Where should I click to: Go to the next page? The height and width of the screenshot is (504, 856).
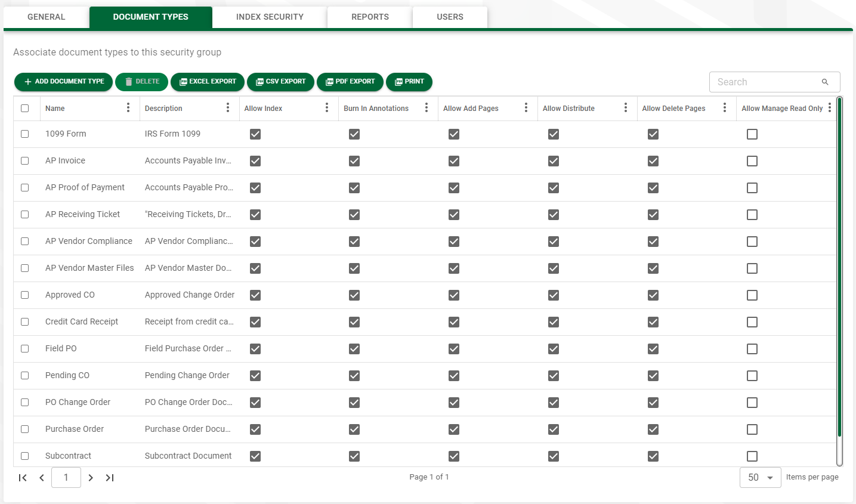[x=91, y=478]
